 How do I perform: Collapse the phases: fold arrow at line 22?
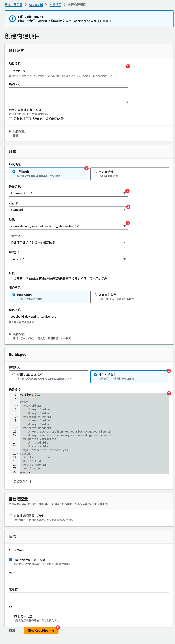[x=18, y=472]
